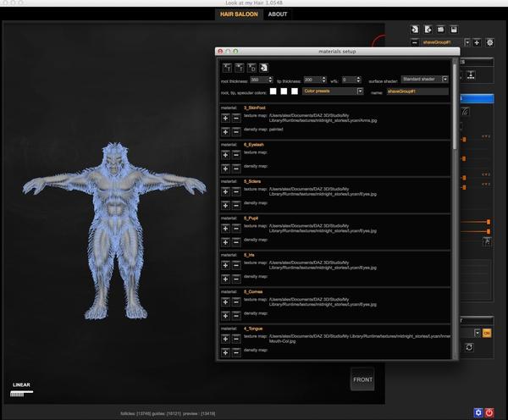The image size is (508, 420).
Task: Click blue settings gear icon at bottom right
Action: point(478,412)
